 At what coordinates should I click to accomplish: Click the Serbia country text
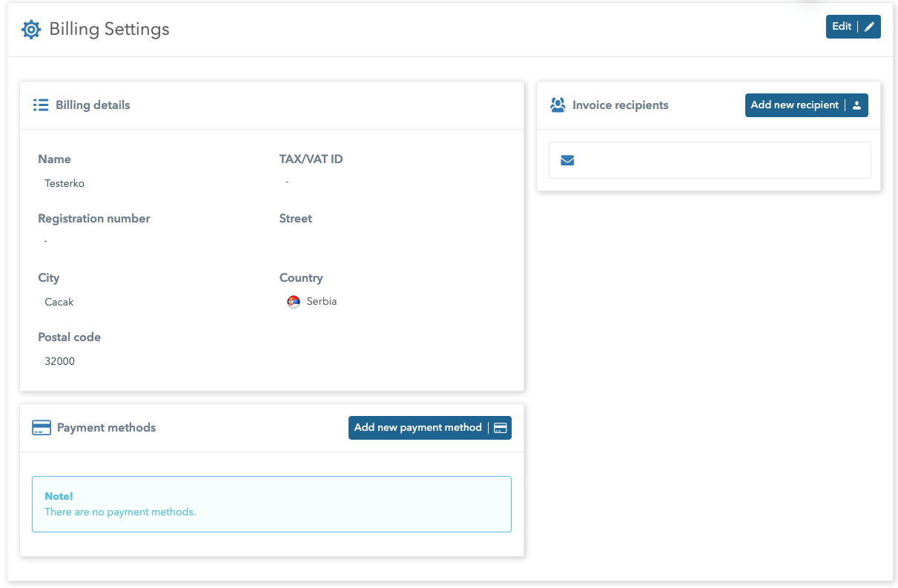coord(322,302)
